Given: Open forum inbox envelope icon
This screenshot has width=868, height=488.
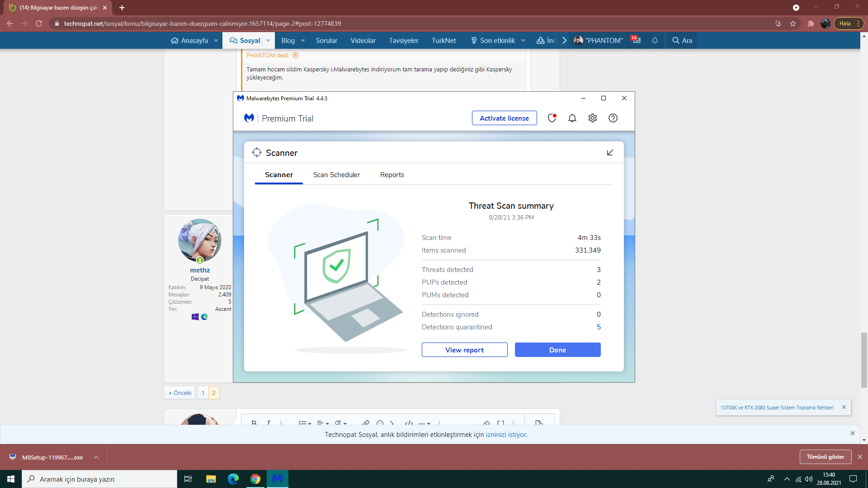Looking at the screenshot, I should pyautogui.click(x=636, y=40).
